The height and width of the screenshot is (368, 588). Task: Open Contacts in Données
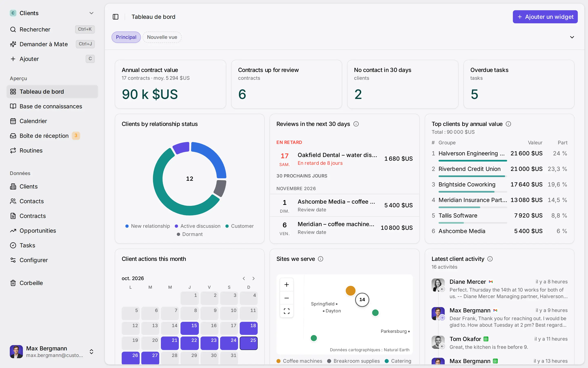[x=52, y=201]
